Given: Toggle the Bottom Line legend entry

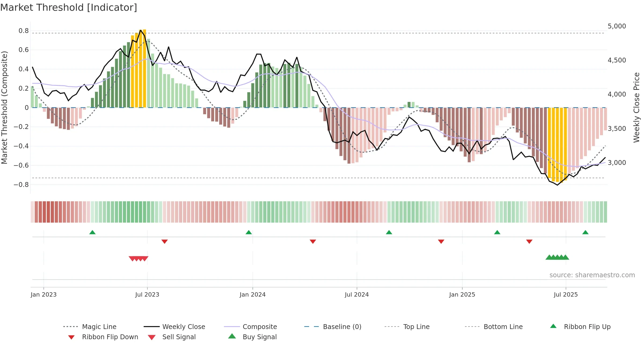Looking at the screenshot, I should [x=494, y=327].
